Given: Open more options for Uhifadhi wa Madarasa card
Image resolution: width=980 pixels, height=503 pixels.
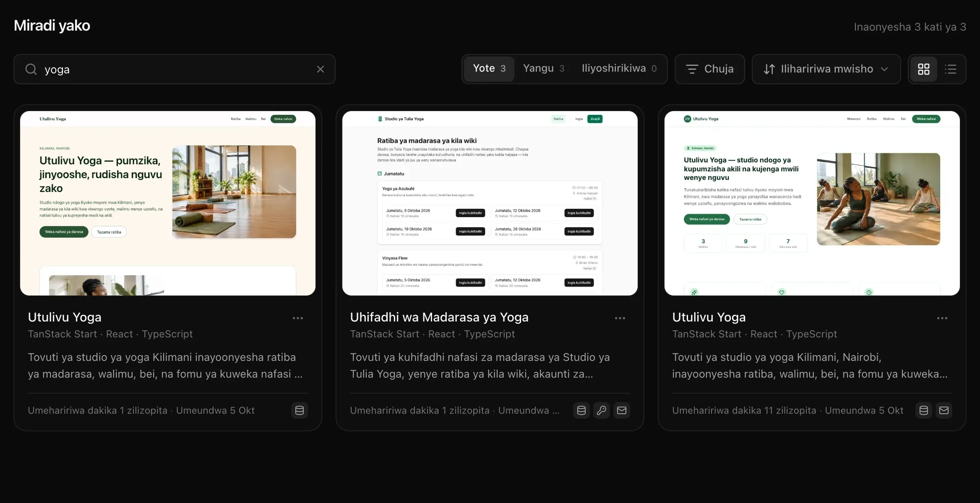Looking at the screenshot, I should 620,318.
